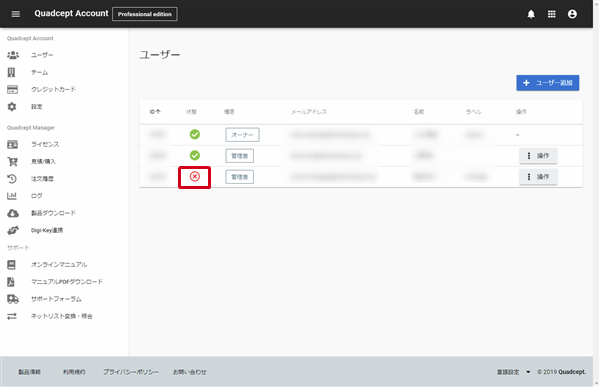Open the ライセンス license icon
The width and height of the screenshot is (600, 387).
[12, 145]
